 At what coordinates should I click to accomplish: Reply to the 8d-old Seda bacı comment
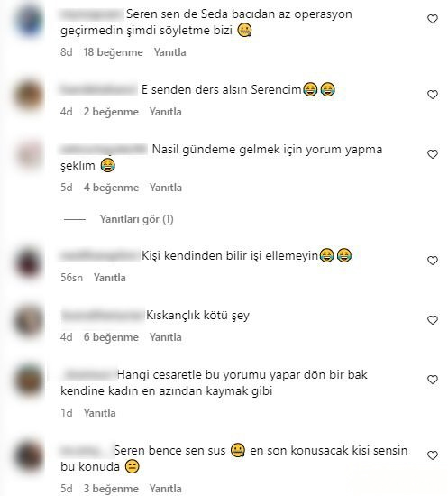pyautogui.click(x=169, y=52)
